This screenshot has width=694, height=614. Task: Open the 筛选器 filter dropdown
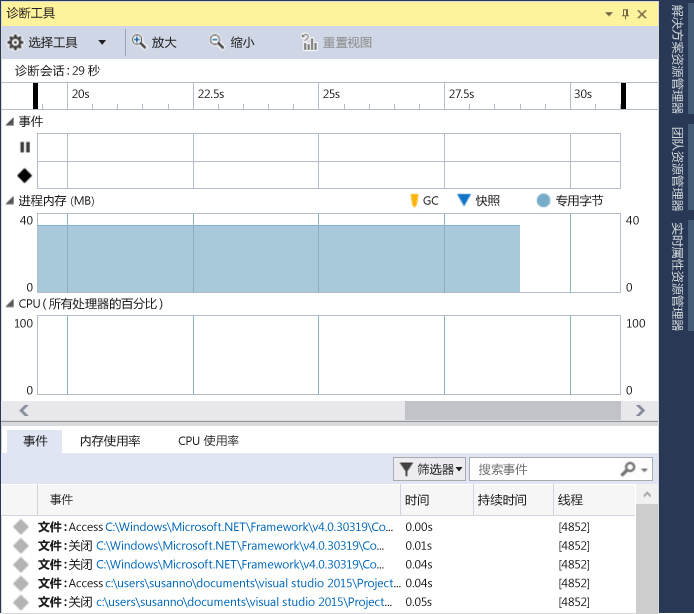tap(429, 469)
